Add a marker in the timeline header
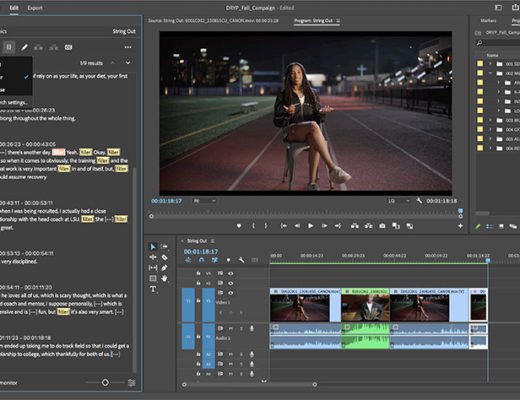This screenshot has height=400, width=520. pyautogui.click(x=228, y=260)
